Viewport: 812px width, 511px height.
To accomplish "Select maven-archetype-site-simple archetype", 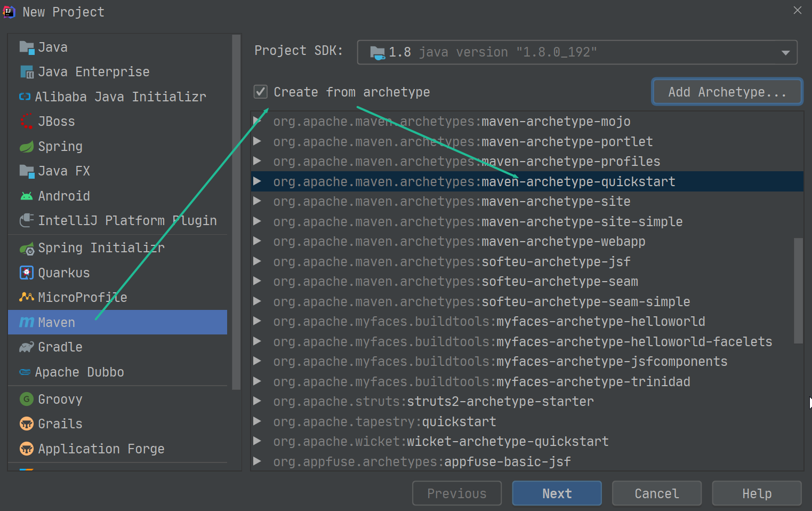I will [x=527, y=221].
